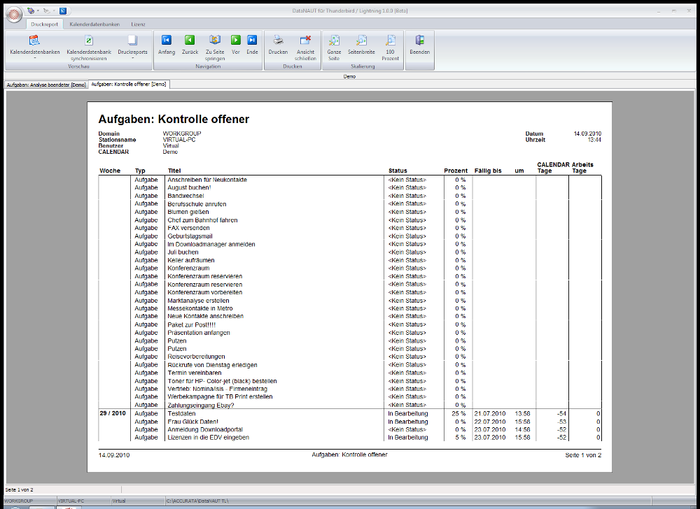Click row Präsentation anfangen

pyautogui.click(x=350, y=333)
